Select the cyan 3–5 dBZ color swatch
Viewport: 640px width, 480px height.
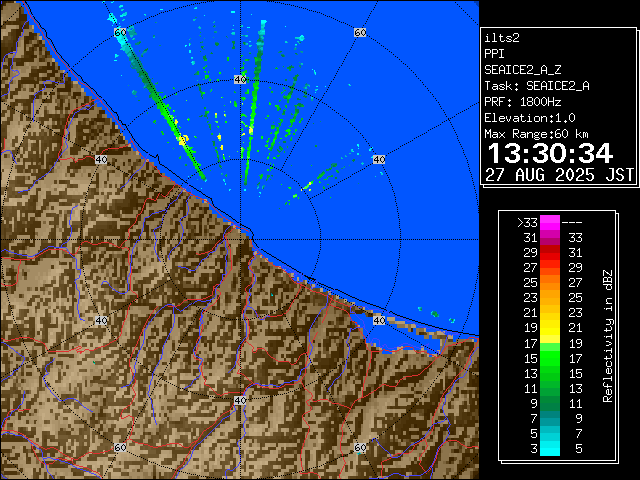click(x=550, y=448)
